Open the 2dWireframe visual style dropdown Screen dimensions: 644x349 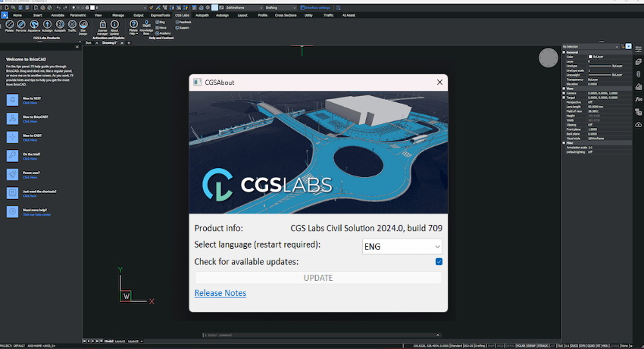pos(244,8)
